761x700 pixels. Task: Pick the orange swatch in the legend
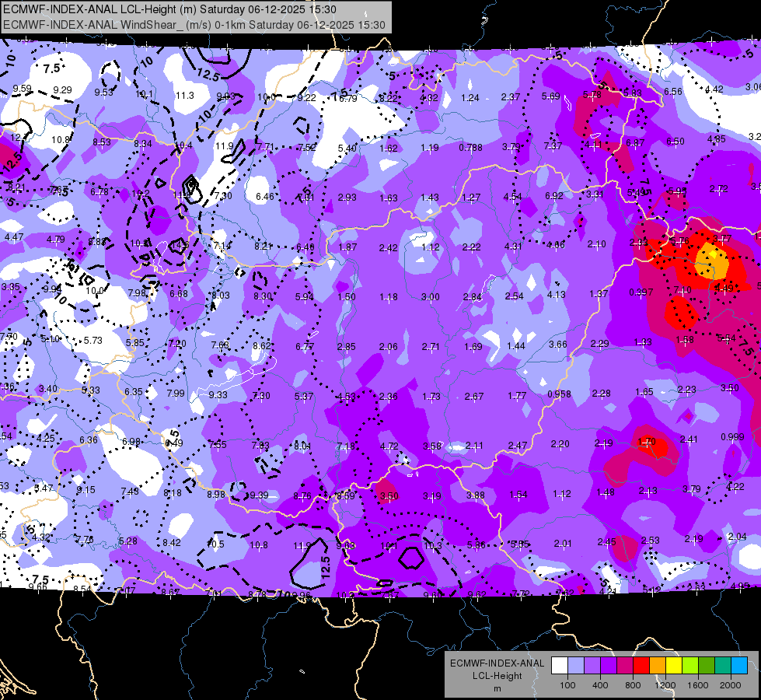[x=658, y=666]
